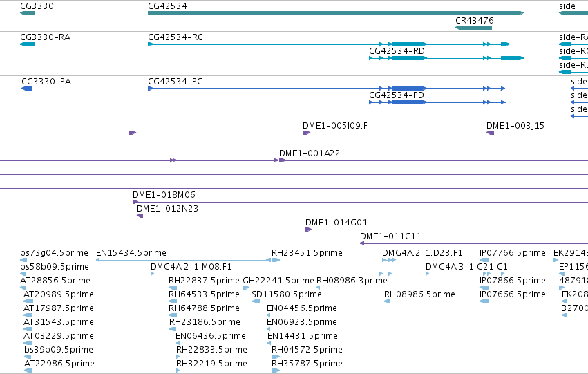
Task: Select clone DME1-011C11
Action: [x=474, y=243]
